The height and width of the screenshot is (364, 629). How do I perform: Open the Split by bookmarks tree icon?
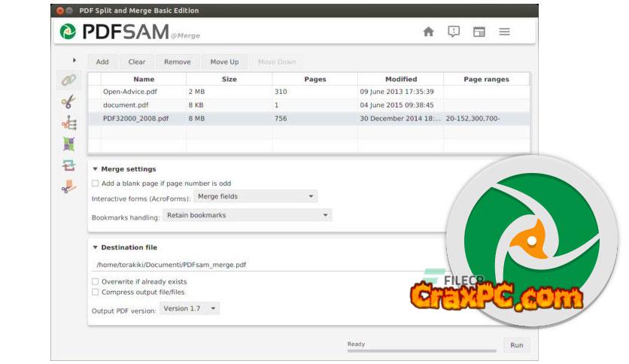(69, 123)
